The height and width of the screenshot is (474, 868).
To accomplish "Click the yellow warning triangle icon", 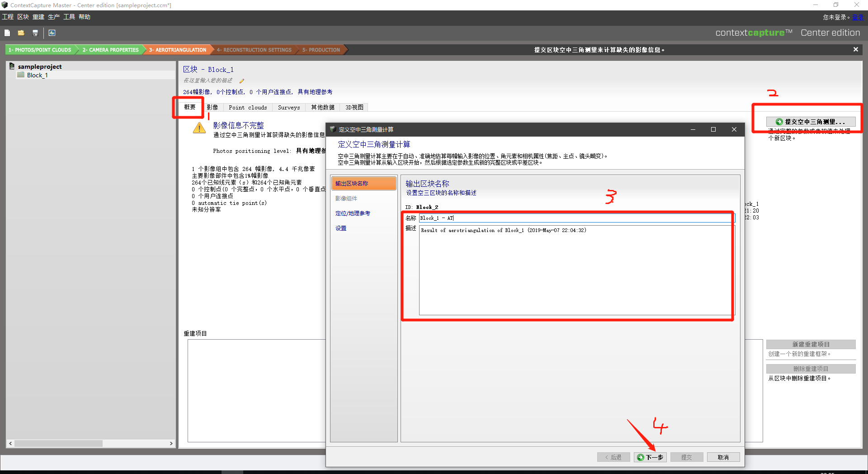I will pyautogui.click(x=199, y=128).
